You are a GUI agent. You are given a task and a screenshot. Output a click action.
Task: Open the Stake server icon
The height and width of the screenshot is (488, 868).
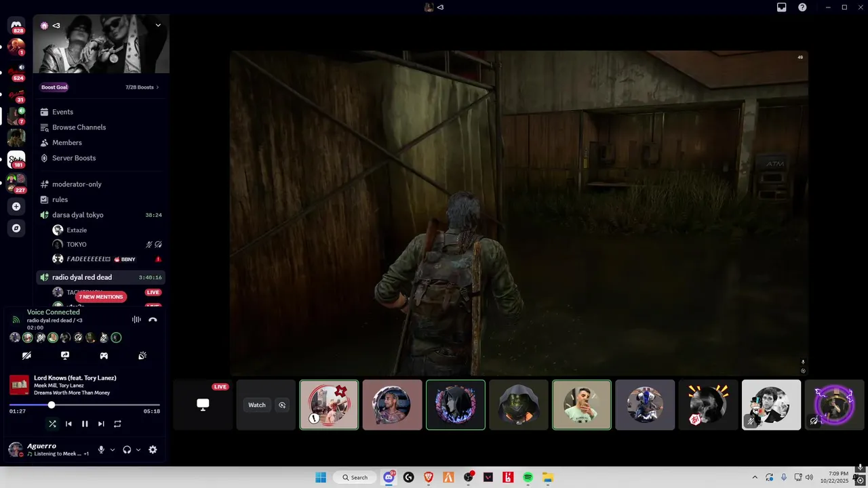point(16,160)
